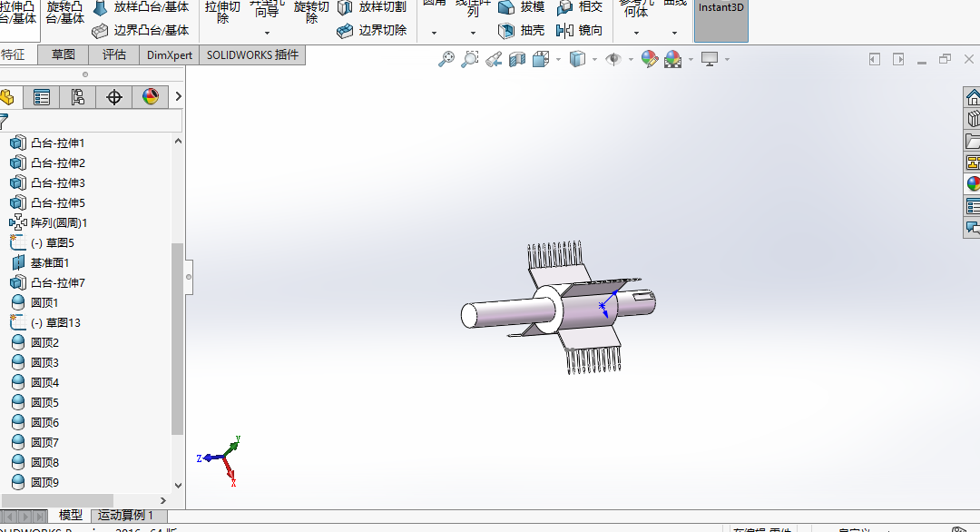Switch to the 评估 (Evaluate) ribbon tab

click(113, 55)
